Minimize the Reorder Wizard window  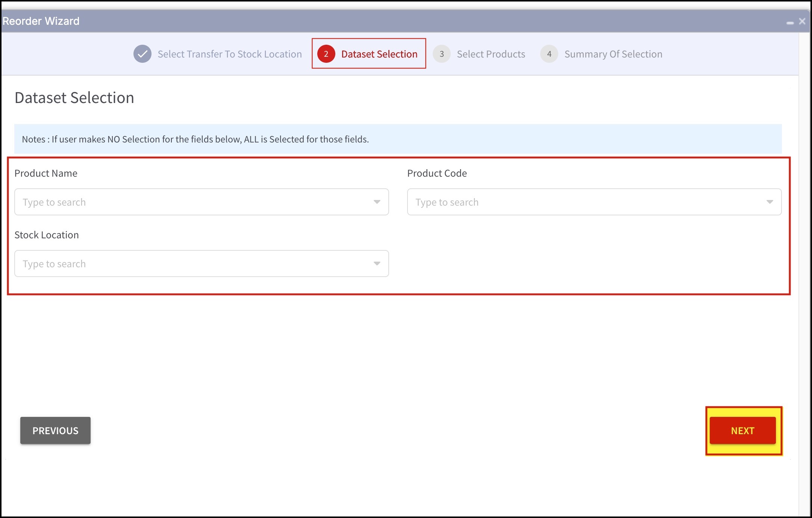pyautogui.click(x=790, y=23)
